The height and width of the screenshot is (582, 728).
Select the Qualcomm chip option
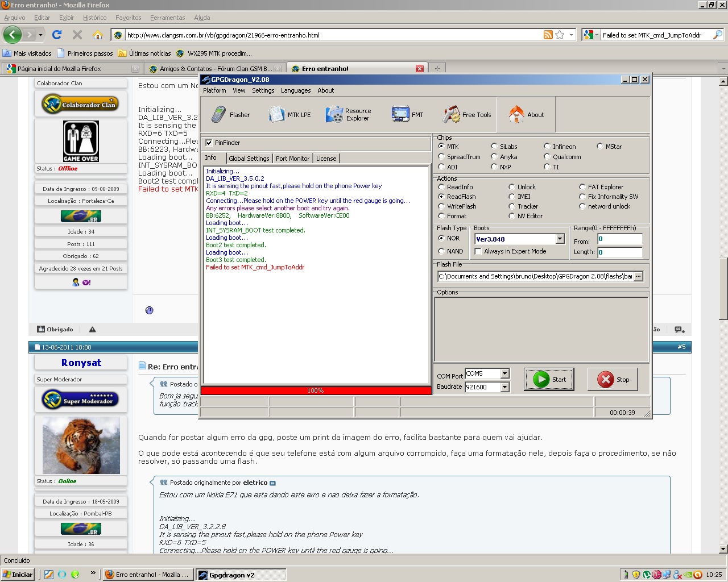(x=547, y=157)
